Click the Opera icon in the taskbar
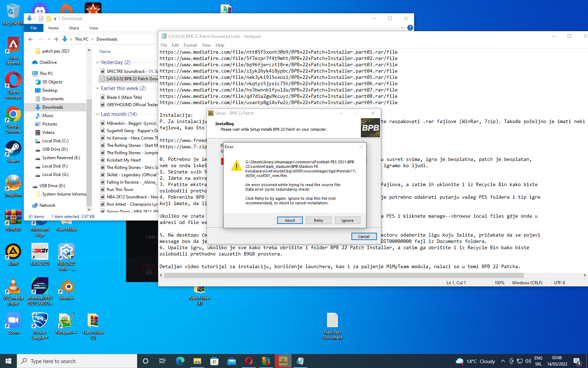Viewport: 588px width, 368px height. 249,361
